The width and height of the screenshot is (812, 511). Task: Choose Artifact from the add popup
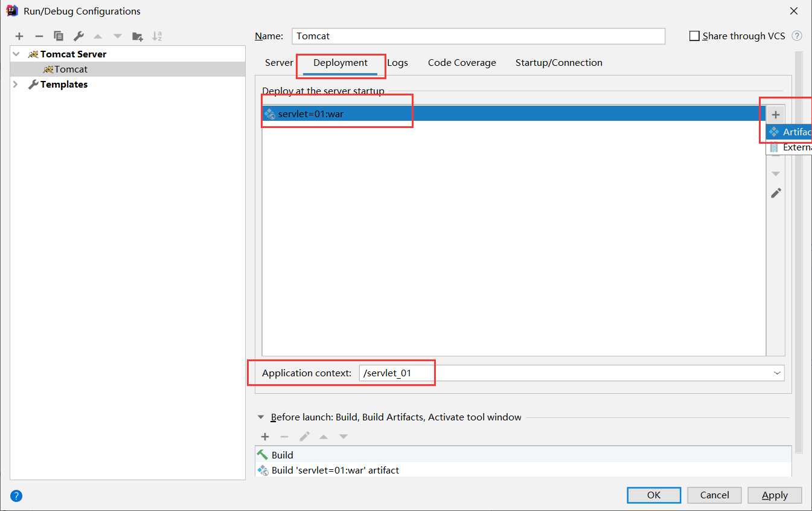pos(789,132)
